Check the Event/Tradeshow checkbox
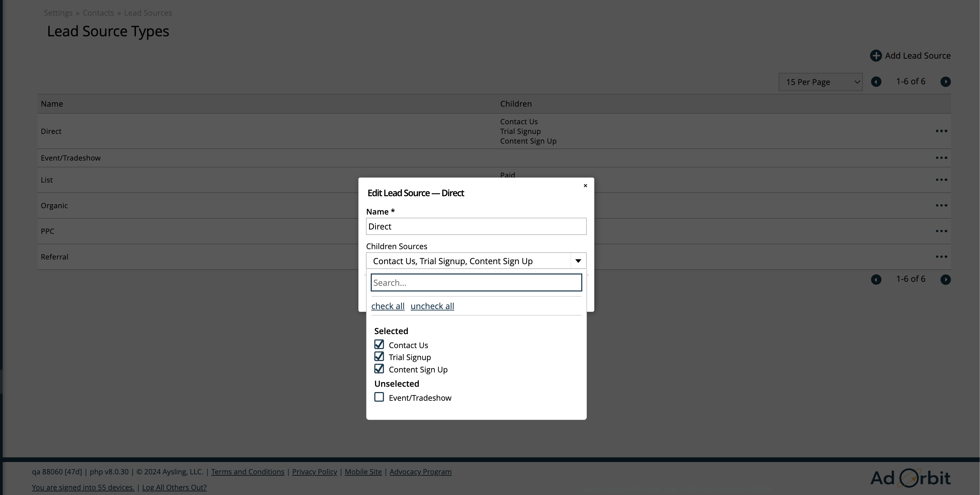Image resolution: width=980 pixels, height=495 pixels. tap(379, 397)
